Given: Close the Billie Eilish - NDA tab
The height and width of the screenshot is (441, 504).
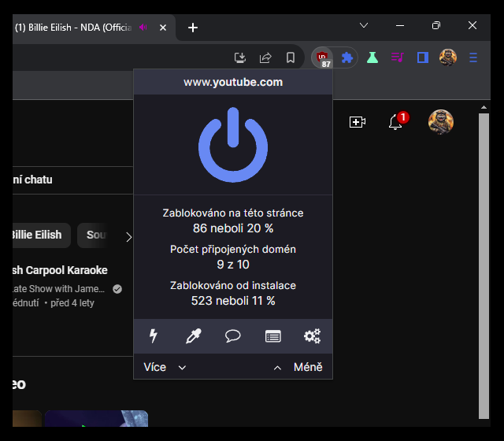Looking at the screenshot, I should pyautogui.click(x=163, y=28).
